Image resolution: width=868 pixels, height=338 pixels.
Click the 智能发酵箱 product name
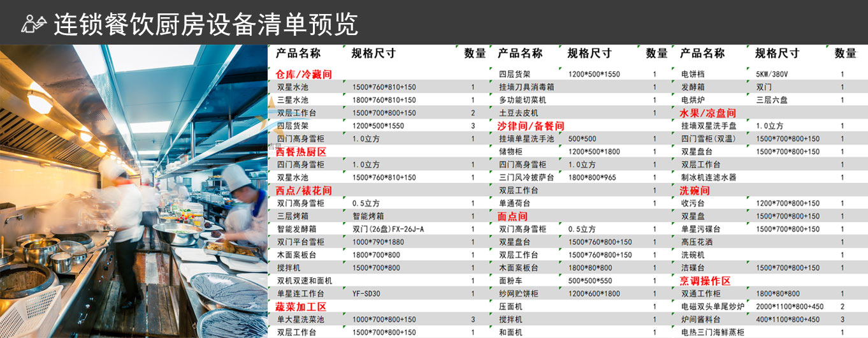click(x=297, y=229)
